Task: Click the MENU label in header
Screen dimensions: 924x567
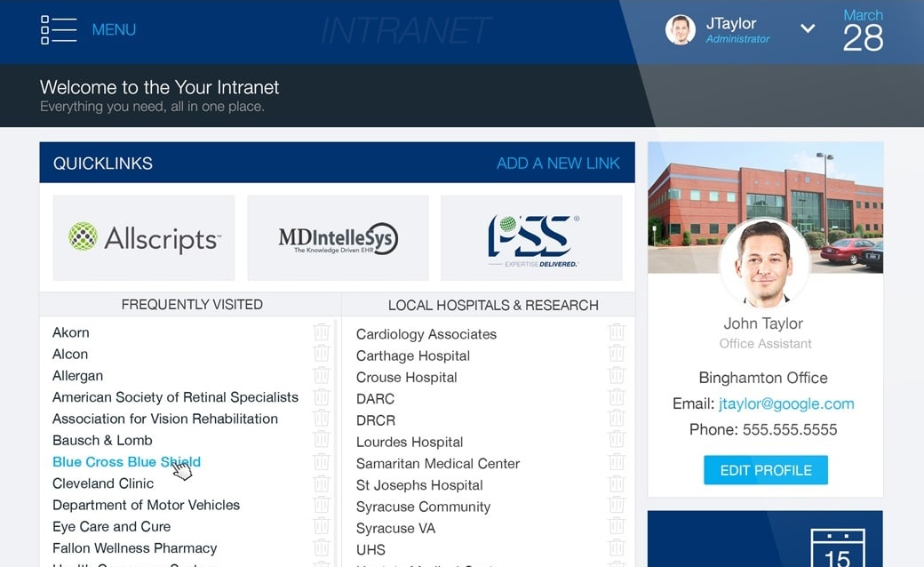Action: 114,29
